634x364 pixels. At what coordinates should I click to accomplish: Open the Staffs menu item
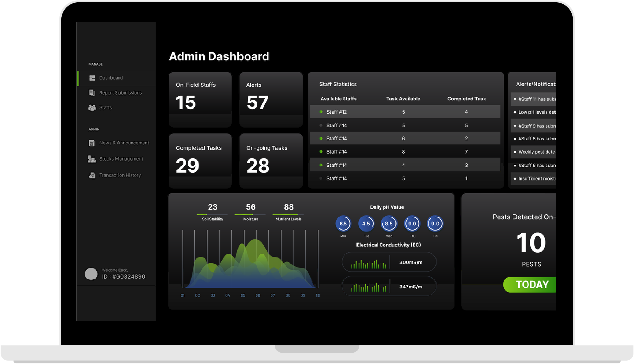pos(105,108)
